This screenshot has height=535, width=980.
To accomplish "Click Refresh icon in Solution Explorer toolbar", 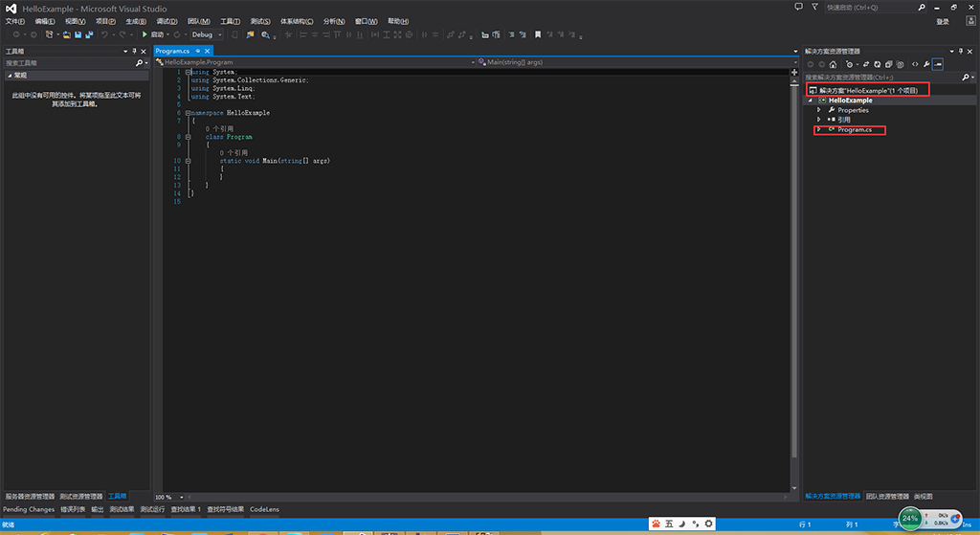I will click(x=878, y=64).
